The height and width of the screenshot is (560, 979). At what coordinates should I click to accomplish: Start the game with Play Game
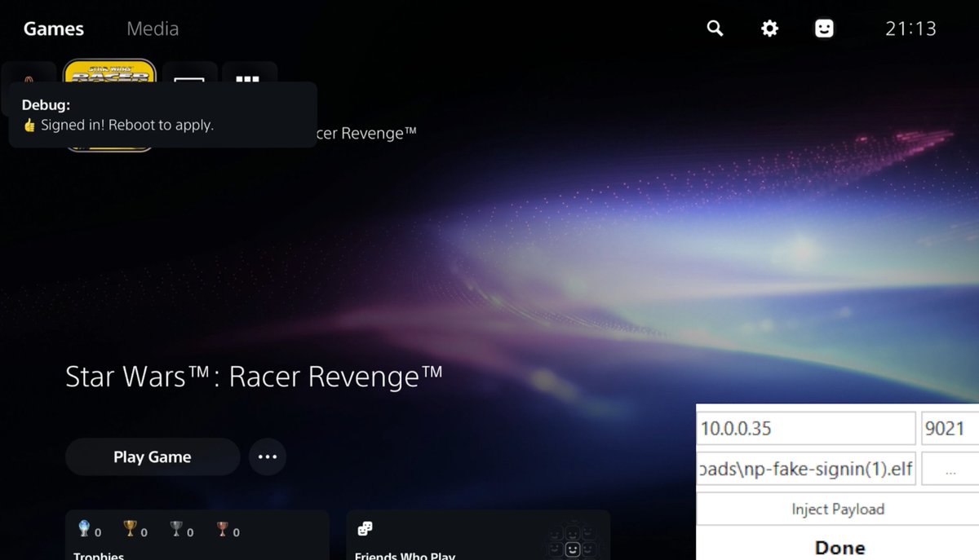click(153, 456)
